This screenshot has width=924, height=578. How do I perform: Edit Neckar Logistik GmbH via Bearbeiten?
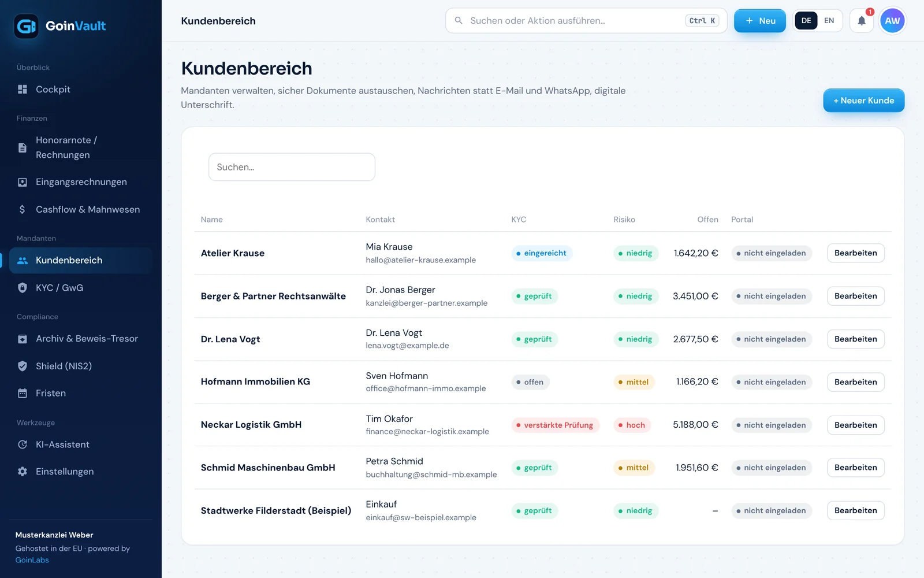click(855, 425)
